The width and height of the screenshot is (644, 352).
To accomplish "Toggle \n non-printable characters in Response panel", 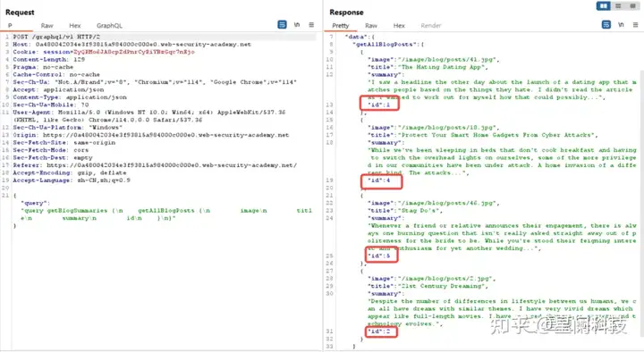I will pos(621,25).
